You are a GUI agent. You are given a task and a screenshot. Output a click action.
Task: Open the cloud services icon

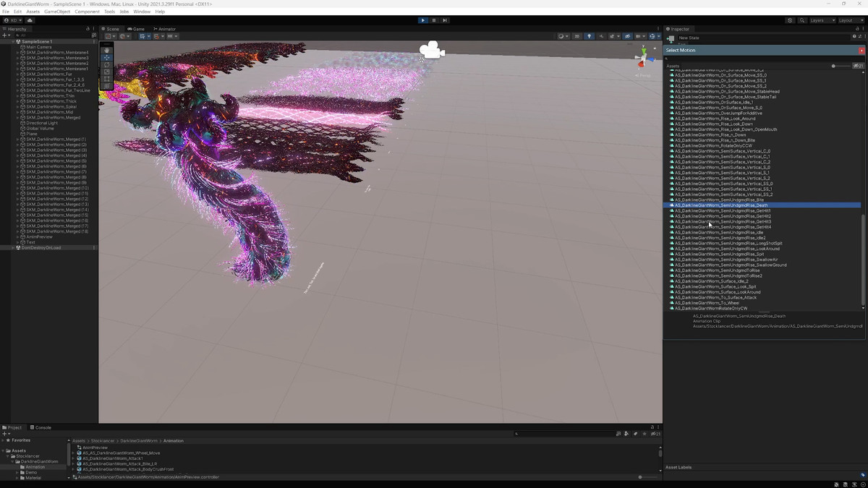click(30, 20)
